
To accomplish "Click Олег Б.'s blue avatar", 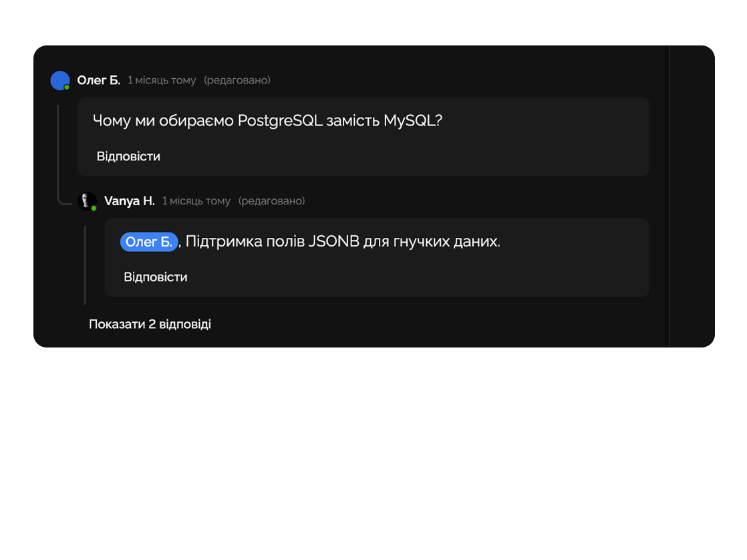I will tap(59, 80).
